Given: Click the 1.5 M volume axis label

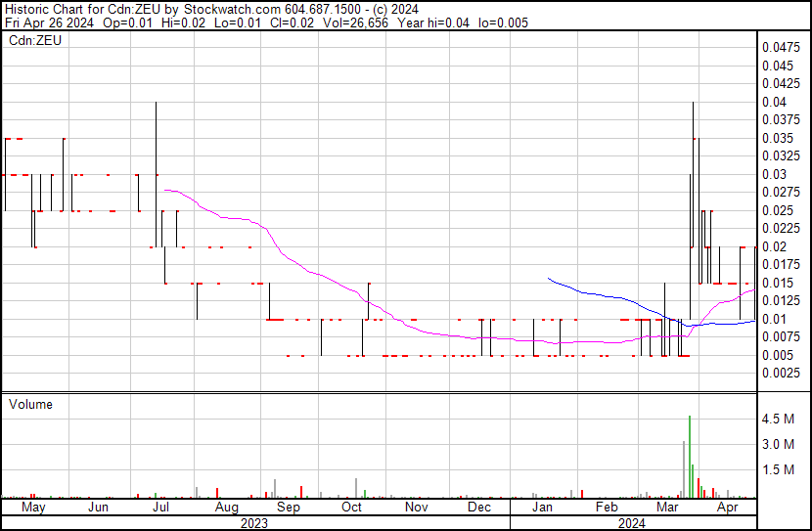Looking at the screenshot, I should pyautogui.click(x=778, y=469).
